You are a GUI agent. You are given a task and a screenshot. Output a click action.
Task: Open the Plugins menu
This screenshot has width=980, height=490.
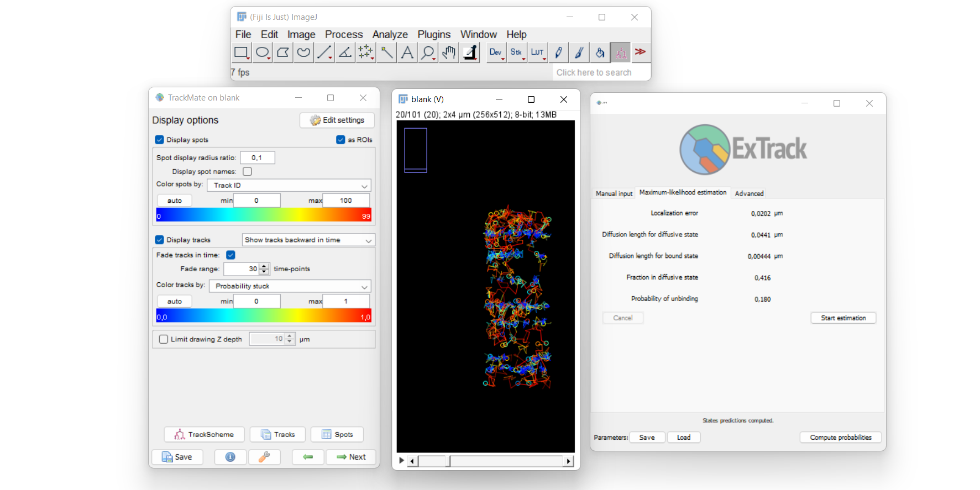(x=434, y=35)
